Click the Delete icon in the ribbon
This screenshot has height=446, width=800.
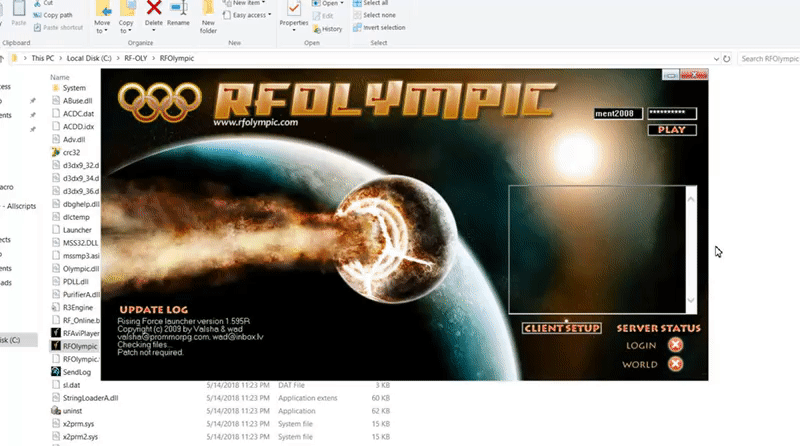click(x=154, y=9)
